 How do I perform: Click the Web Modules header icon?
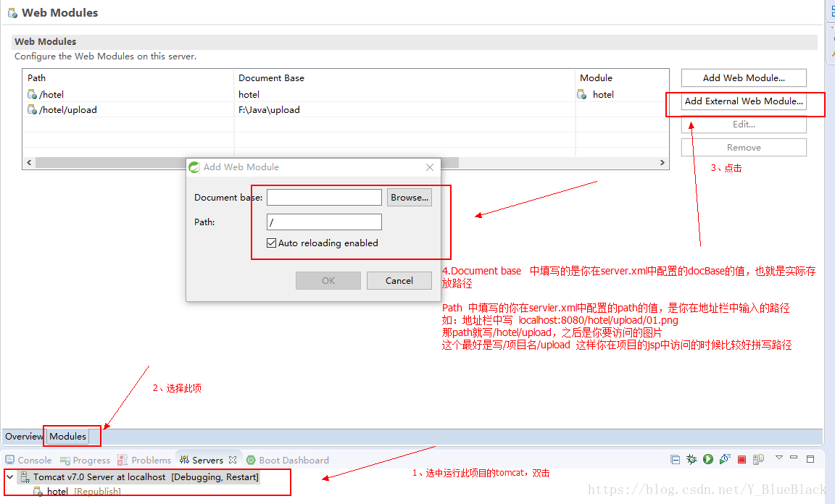tap(12, 13)
